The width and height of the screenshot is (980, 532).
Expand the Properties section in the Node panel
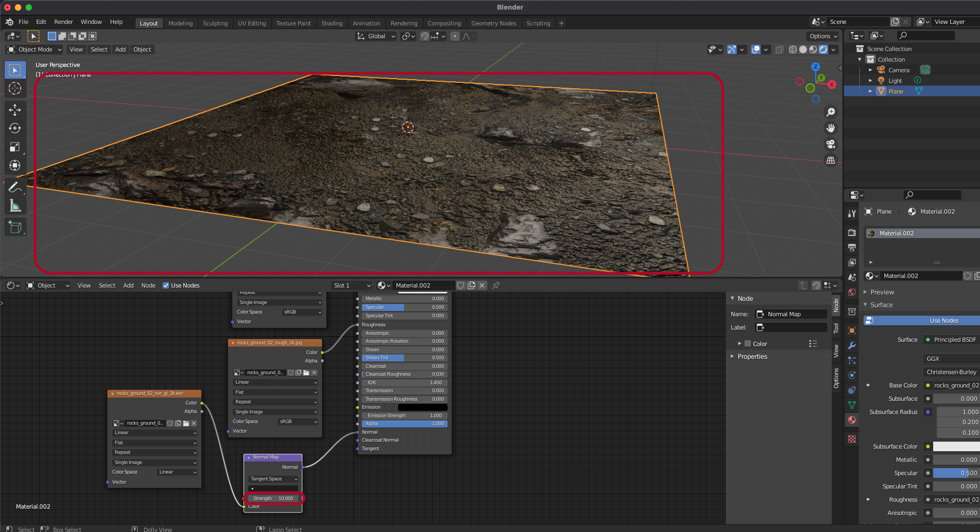pos(752,357)
